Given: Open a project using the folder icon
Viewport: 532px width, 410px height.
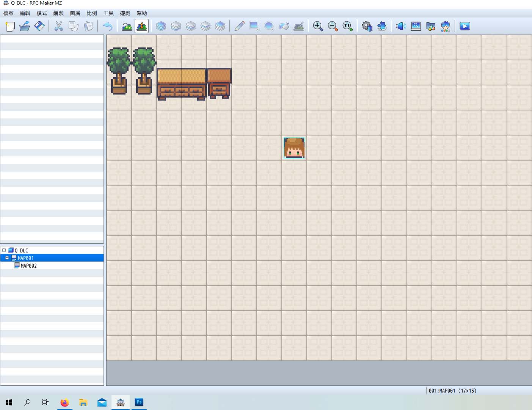Looking at the screenshot, I should point(25,26).
